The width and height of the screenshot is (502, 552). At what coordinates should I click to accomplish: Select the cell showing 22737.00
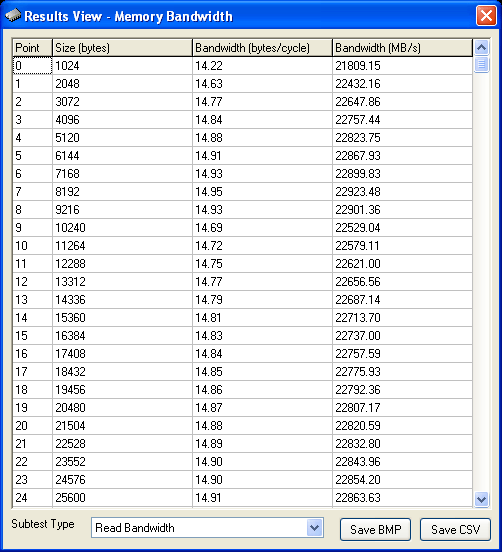(402, 335)
